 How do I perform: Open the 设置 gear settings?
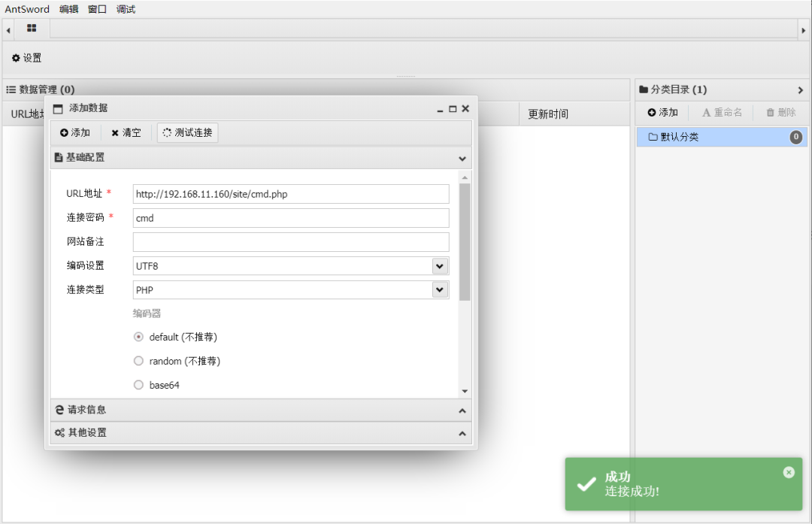(27, 58)
